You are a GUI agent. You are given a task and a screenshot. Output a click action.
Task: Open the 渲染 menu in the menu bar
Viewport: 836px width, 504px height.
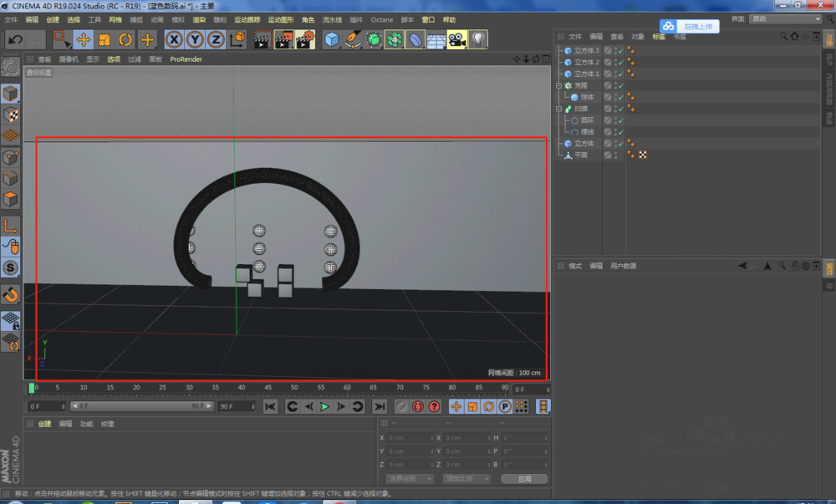198,19
